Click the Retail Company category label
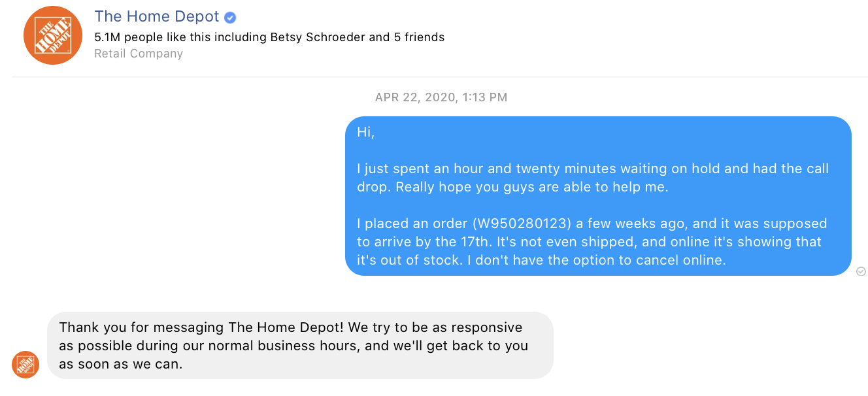 coord(139,54)
